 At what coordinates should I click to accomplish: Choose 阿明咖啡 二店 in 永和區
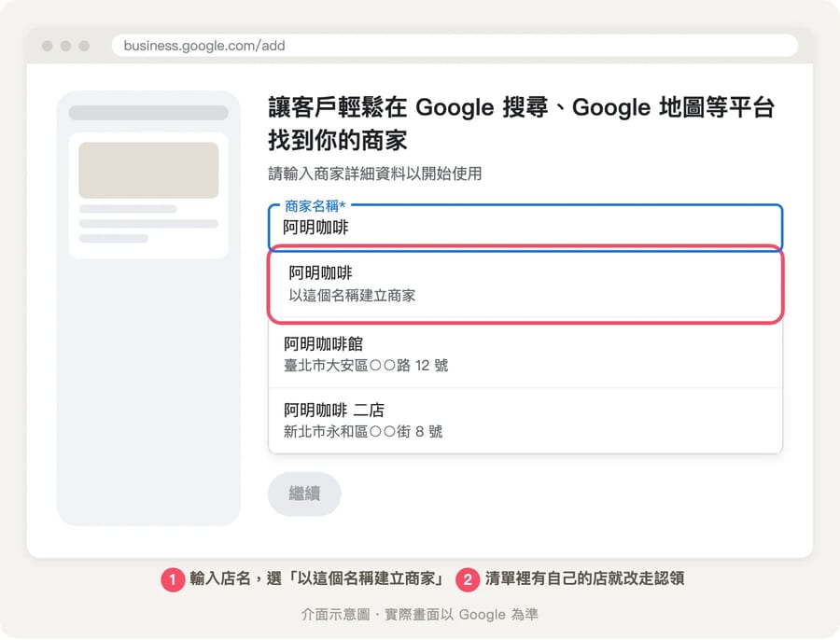tap(525, 421)
